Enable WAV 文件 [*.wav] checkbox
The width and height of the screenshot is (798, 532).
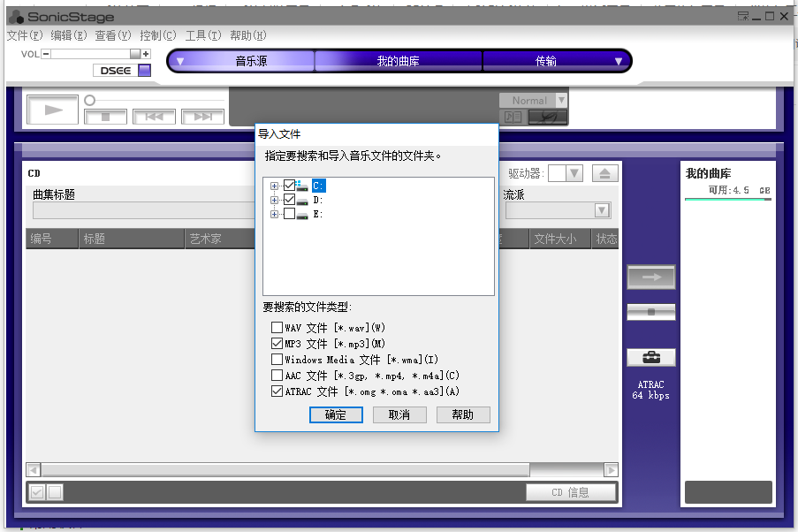click(277, 327)
